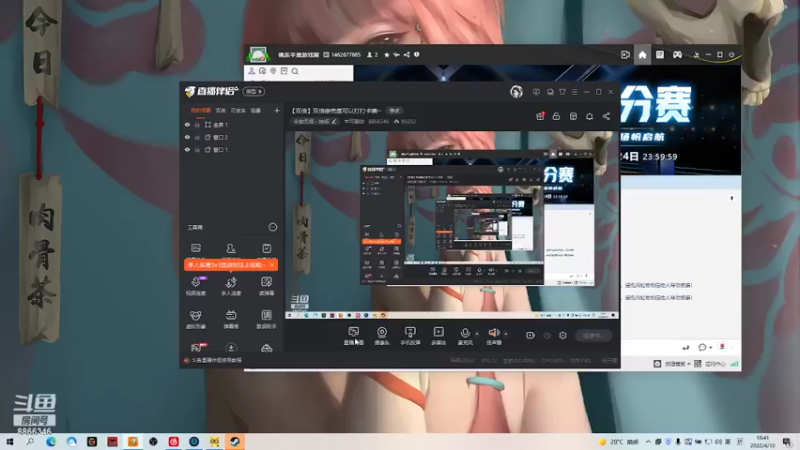Image resolution: width=800 pixels, height=450 pixels.
Task: Open 虚拟形象 avatar tool with bear icon
Action: pyautogui.click(x=196, y=319)
